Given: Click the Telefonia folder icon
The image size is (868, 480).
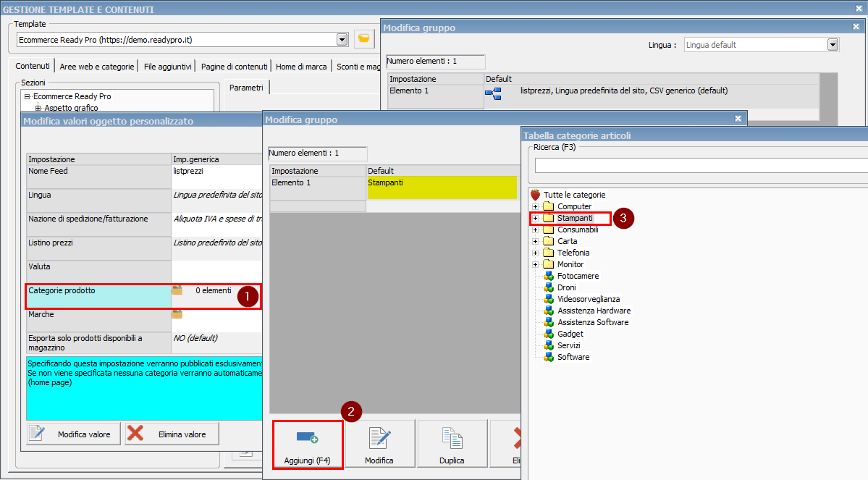Looking at the screenshot, I should 549,253.
